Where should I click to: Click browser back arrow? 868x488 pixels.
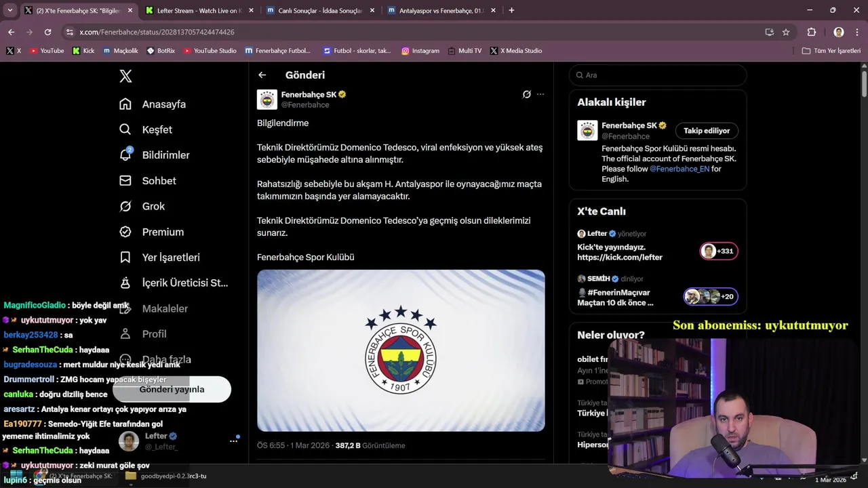[11, 32]
